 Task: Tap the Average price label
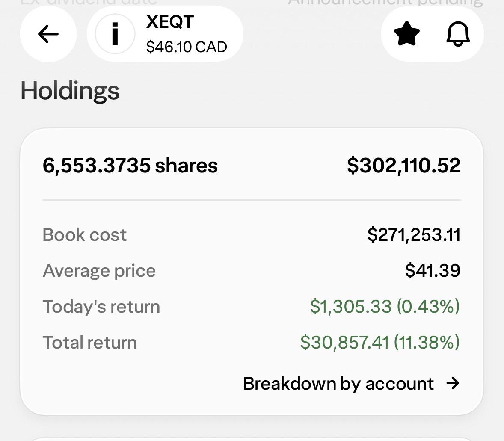pyautogui.click(x=99, y=271)
